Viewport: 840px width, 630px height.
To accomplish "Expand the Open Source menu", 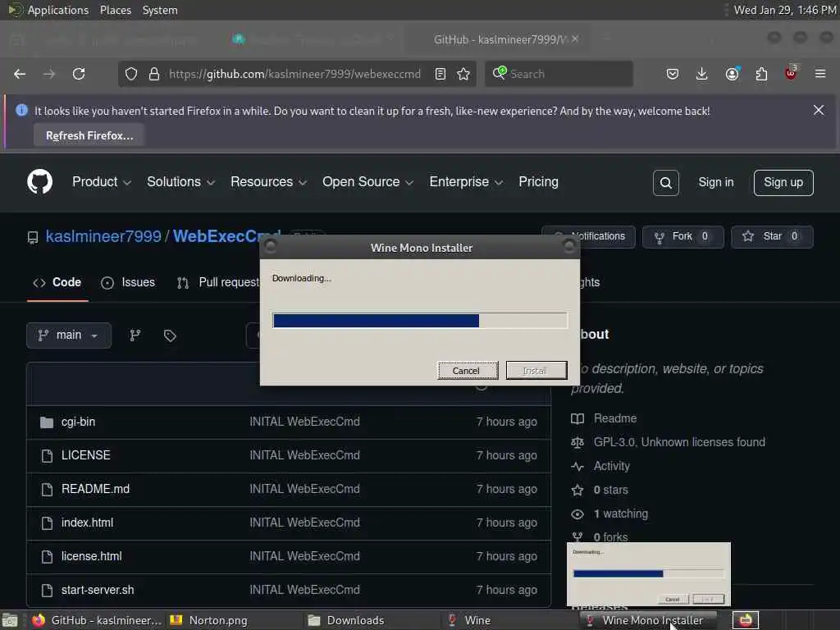I will point(367,182).
